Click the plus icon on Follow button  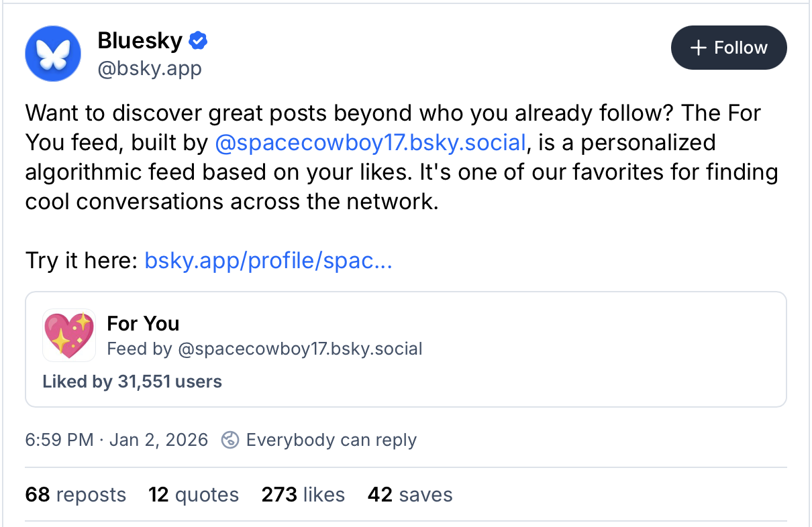699,48
